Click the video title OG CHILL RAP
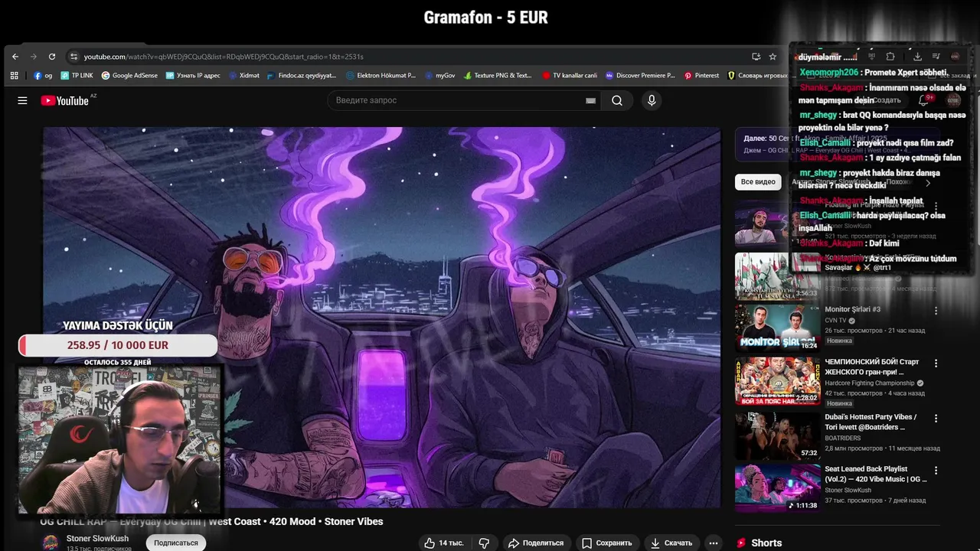Viewport: 980px width, 551px height. pos(211,521)
